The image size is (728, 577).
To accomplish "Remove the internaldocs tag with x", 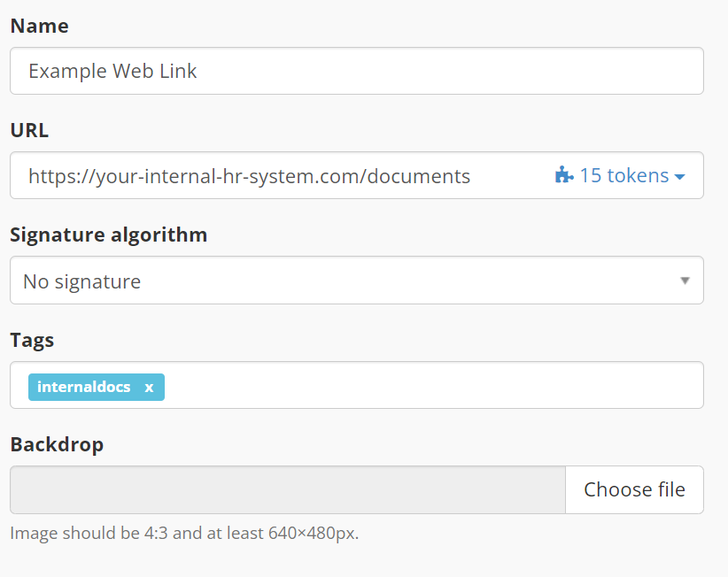I will click(x=149, y=388).
